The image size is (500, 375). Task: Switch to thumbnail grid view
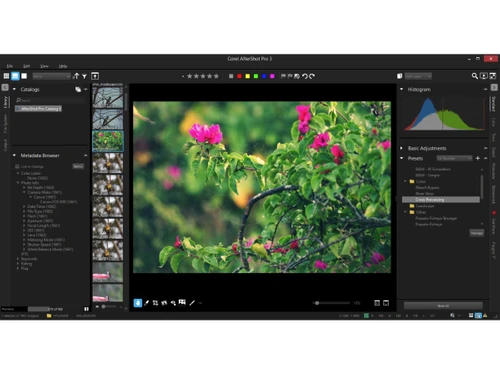point(6,76)
